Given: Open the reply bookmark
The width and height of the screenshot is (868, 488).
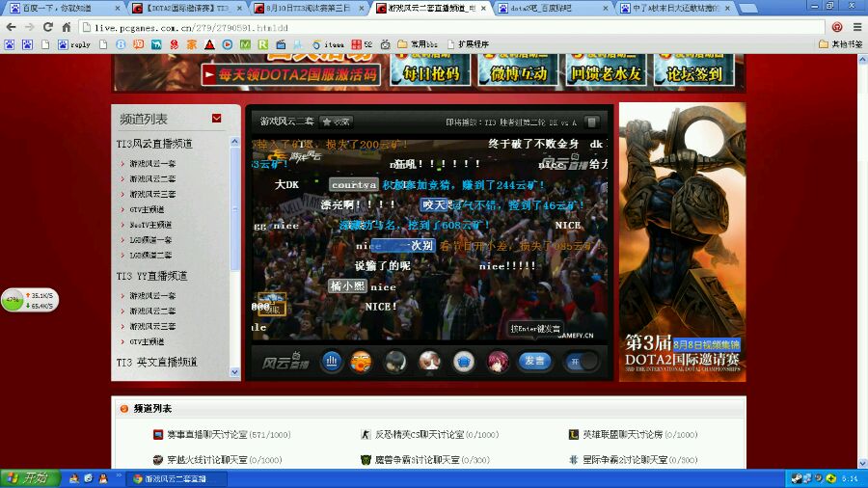Looking at the screenshot, I should pos(74,44).
